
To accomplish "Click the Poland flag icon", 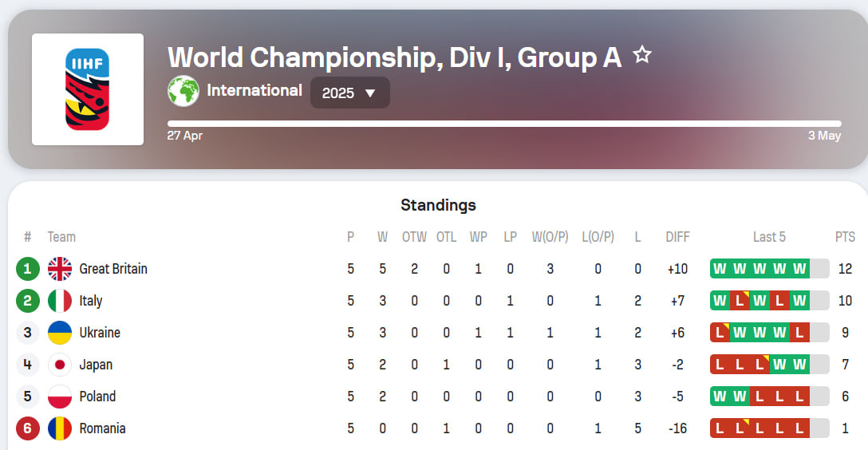I will (x=60, y=397).
